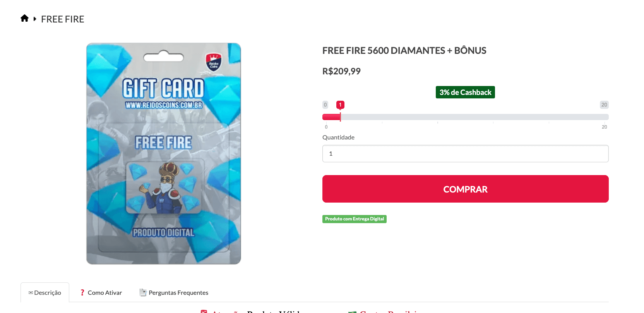Switch to the Descrição tab

pos(45,292)
